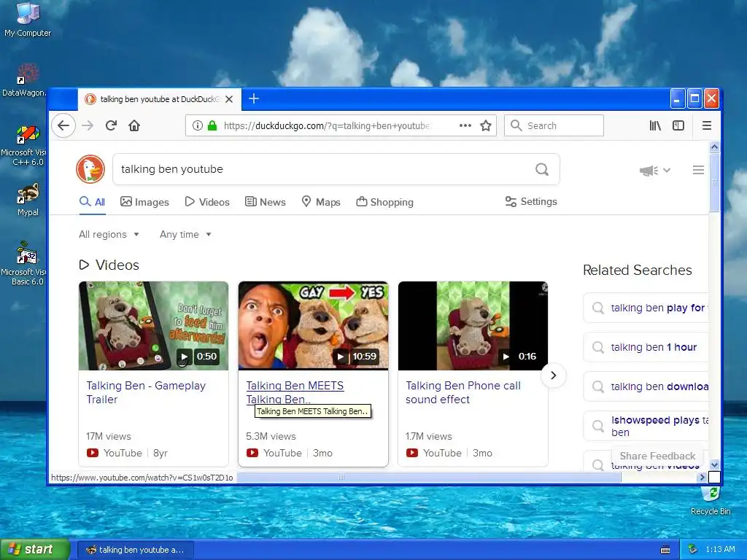Select the DataWagon desktop shortcut
The image size is (747, 560).
(x=23, y=80)
